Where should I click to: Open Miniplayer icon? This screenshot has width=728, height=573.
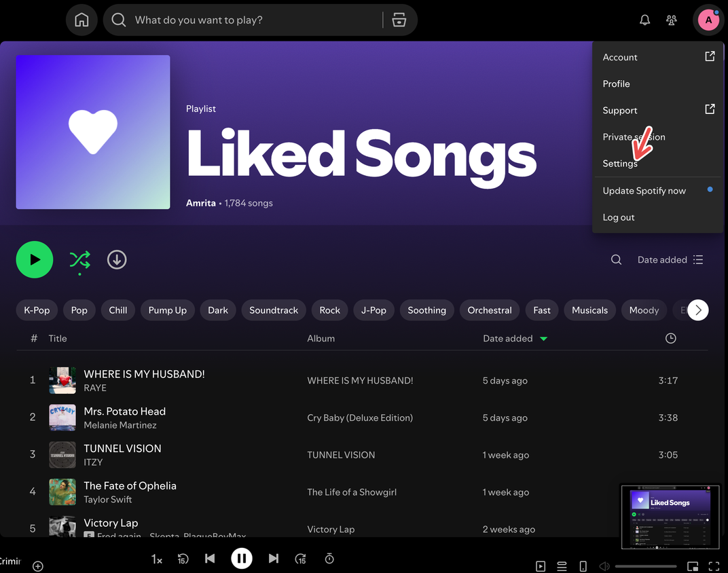[x=693, y=566]
